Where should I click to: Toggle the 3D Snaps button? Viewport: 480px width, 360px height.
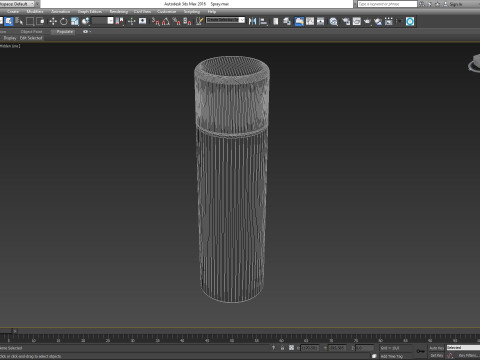click(x=155, y=22)
